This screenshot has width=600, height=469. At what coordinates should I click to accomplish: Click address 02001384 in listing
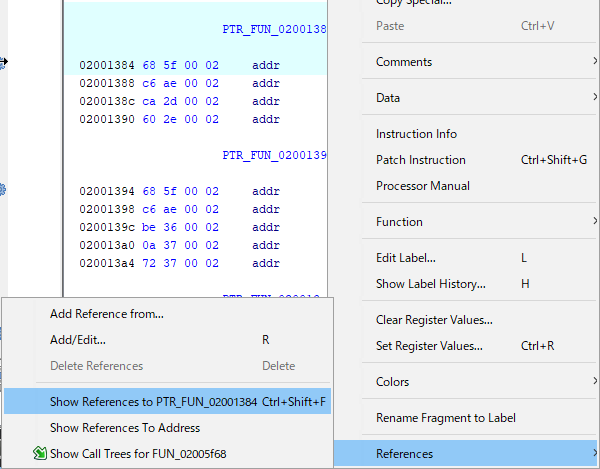pyautogui.click(x=107, y=65)
